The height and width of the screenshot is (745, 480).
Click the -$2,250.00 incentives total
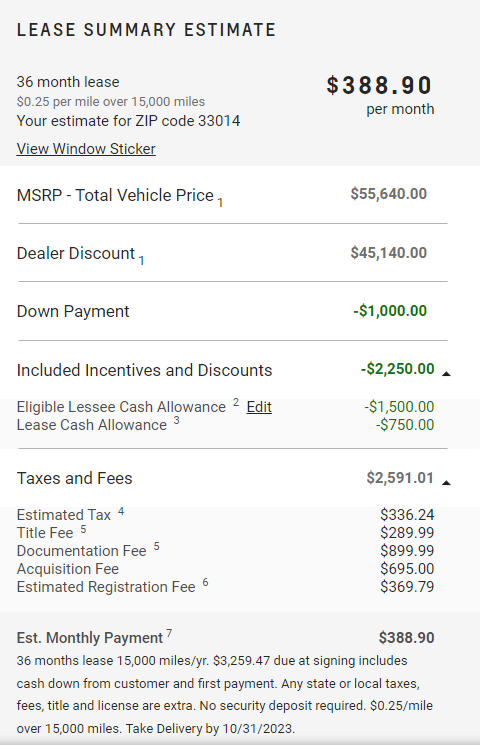coord(397,369)
